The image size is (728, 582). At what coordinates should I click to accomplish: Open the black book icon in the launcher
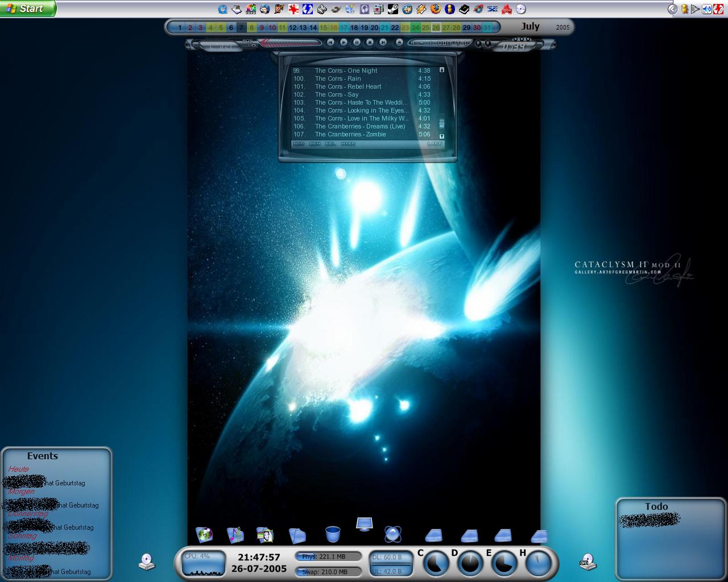coord(464,9)
